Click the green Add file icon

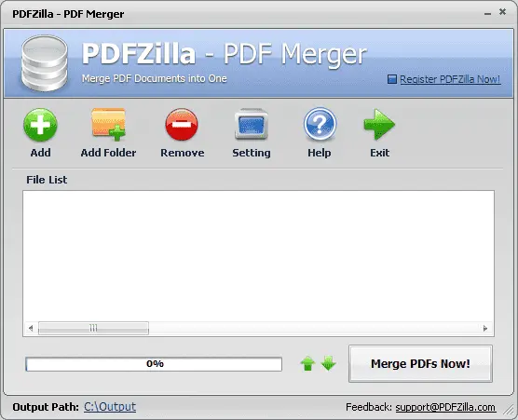click(40, 125)
